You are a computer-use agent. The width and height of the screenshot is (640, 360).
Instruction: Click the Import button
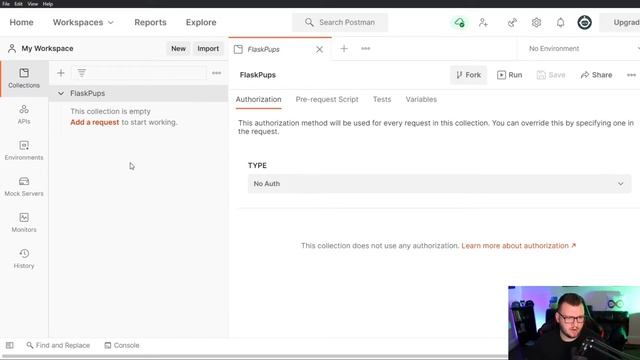pyautogui.click(x=208, y=49)
